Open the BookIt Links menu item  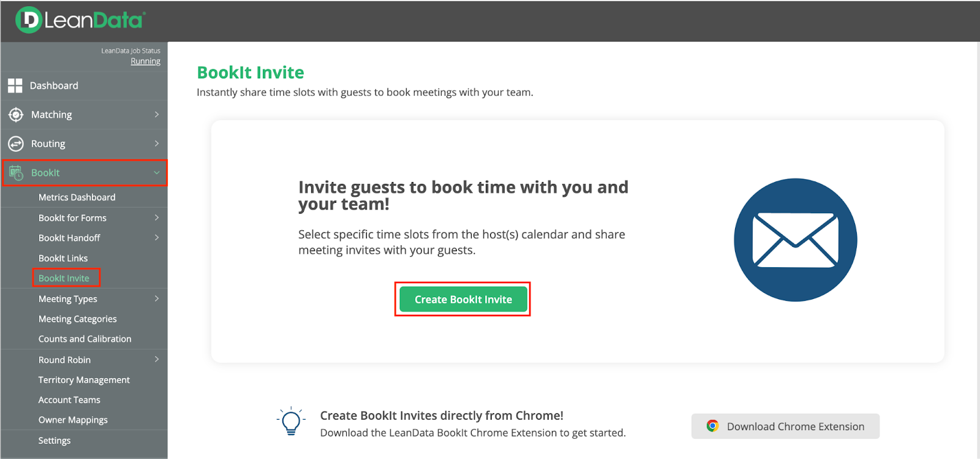tap(63, 258)
